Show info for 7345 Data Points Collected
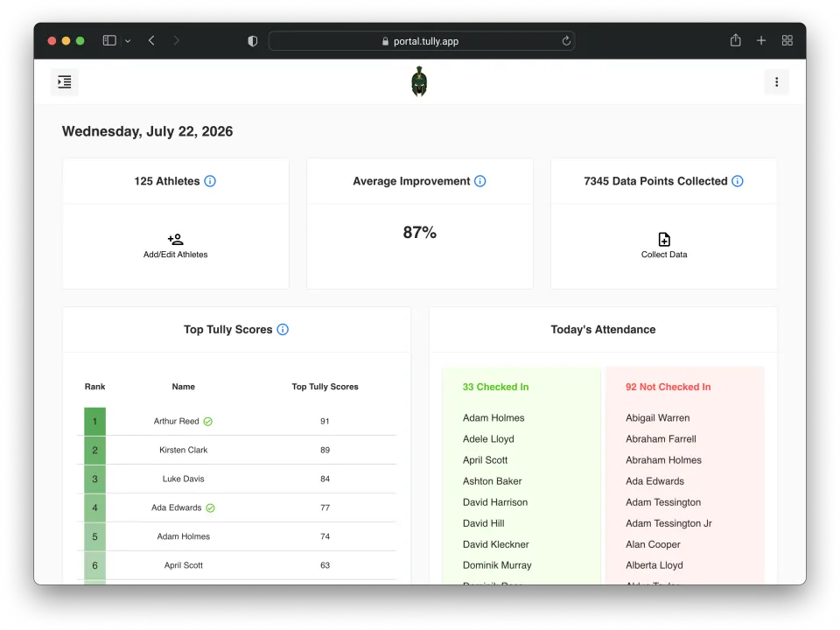Image resolution: width=840 pixels, height=630 pixels. pyautogui.click(x=738, y=181)
